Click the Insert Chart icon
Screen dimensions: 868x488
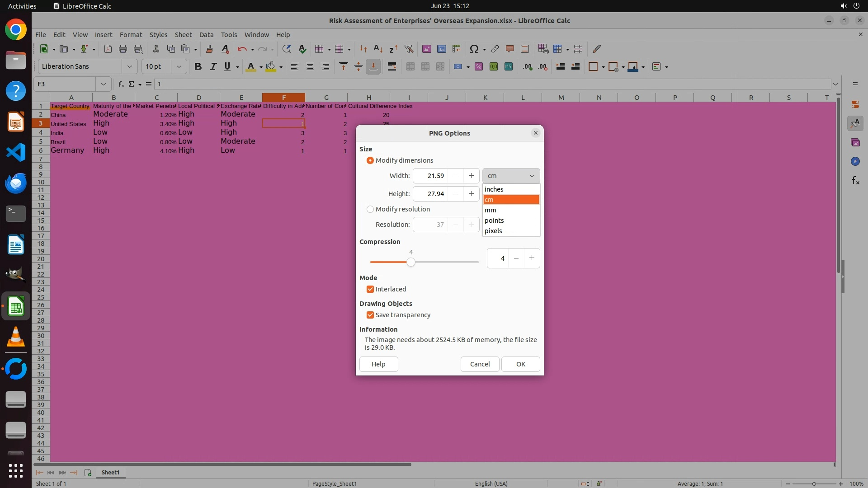point(442,49)
